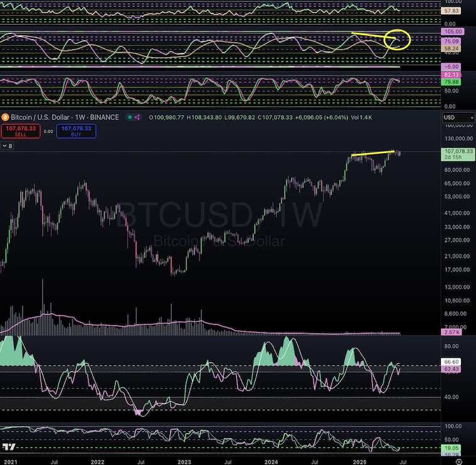Image resolution: width=476 pixels, height=465 pixels.
Task: Click the 33,000.00 price axis label
Action: [x=457, y=227]
